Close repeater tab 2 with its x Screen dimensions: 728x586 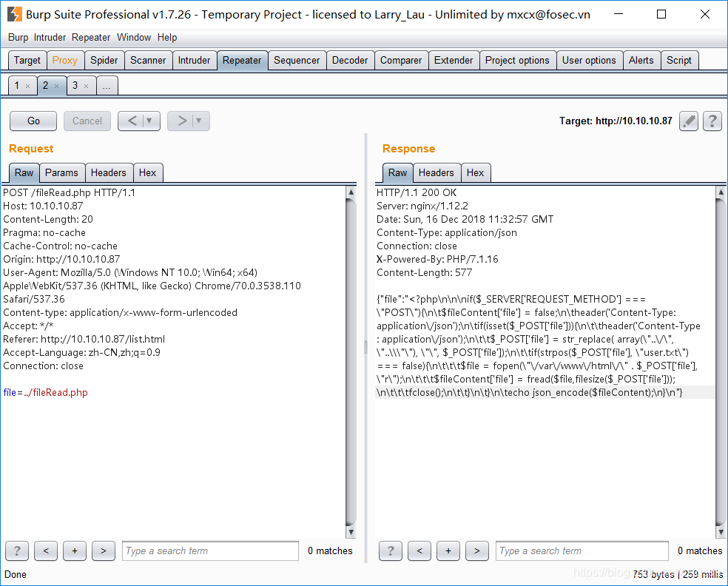[x=57, y=86]
